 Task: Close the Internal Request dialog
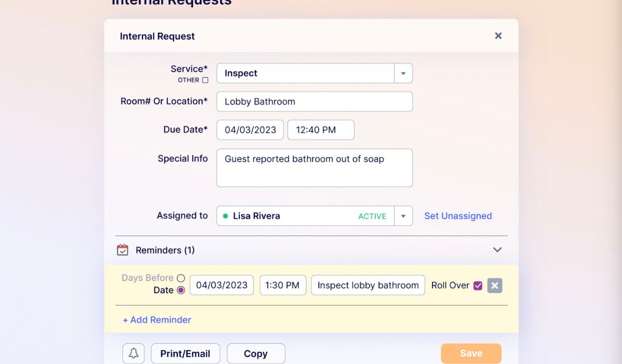coord(498,36)
